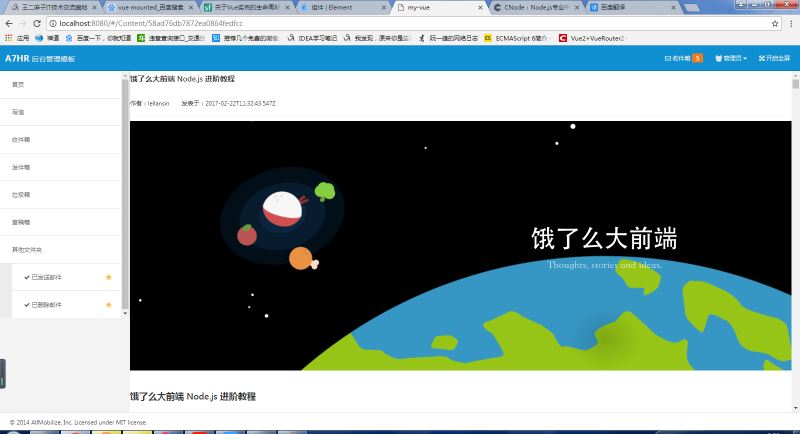Open the 首页 sidebar item

[x=61, y=85]
